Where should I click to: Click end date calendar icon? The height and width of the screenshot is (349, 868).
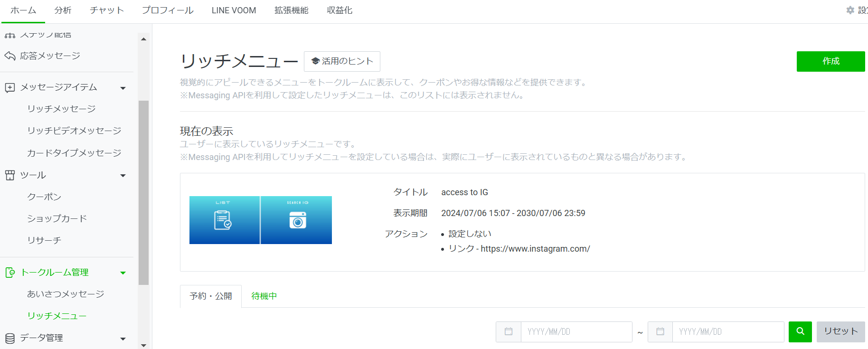click(x=660, y=331)
